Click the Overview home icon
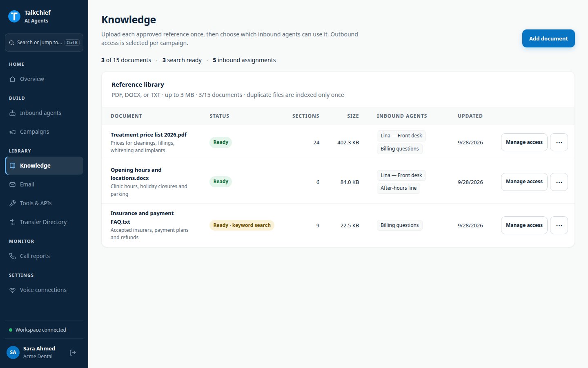This screenshot has width=588, height=368. tap(13, 79)
